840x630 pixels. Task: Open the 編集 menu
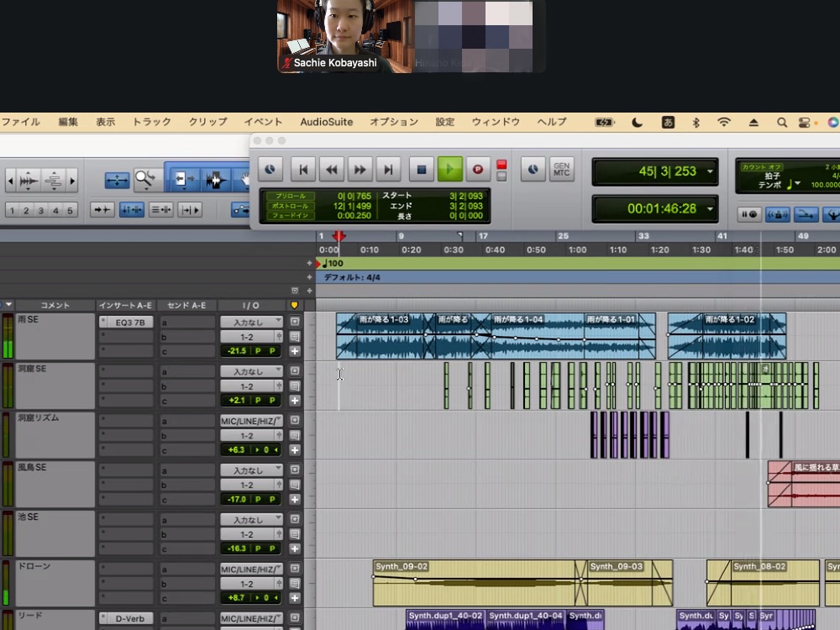[x=68, y=122]
